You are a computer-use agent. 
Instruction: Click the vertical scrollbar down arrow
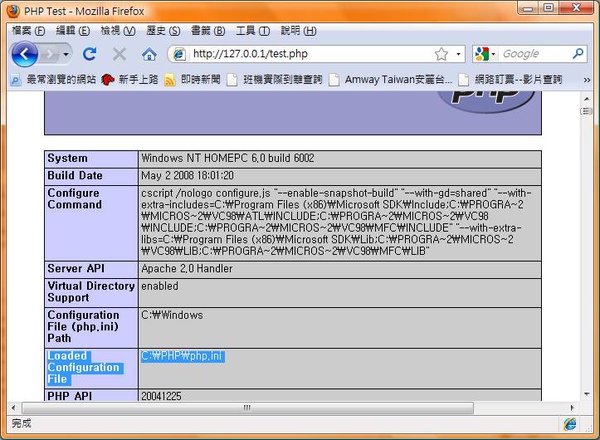pyautogui.click(x=586, y=394)
